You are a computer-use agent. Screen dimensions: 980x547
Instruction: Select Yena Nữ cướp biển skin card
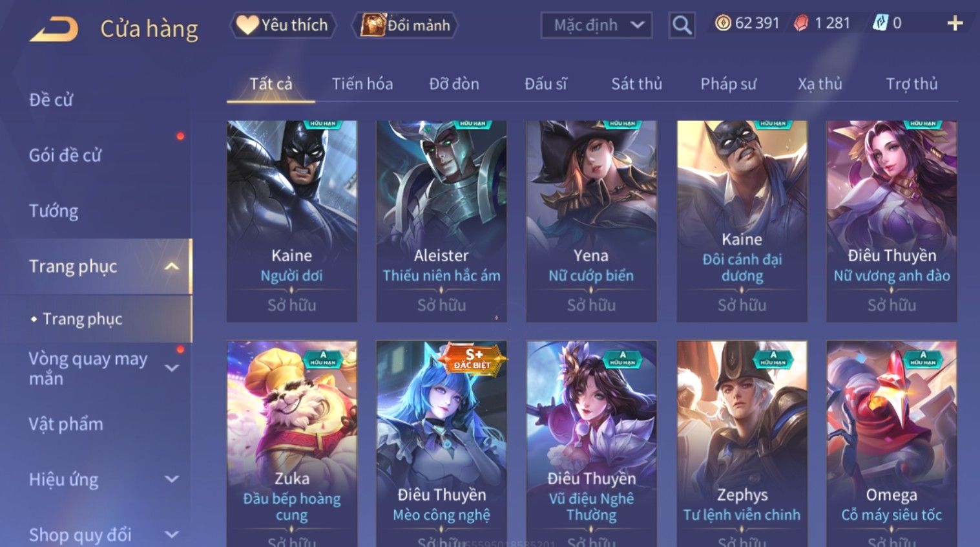coord(591,221)
